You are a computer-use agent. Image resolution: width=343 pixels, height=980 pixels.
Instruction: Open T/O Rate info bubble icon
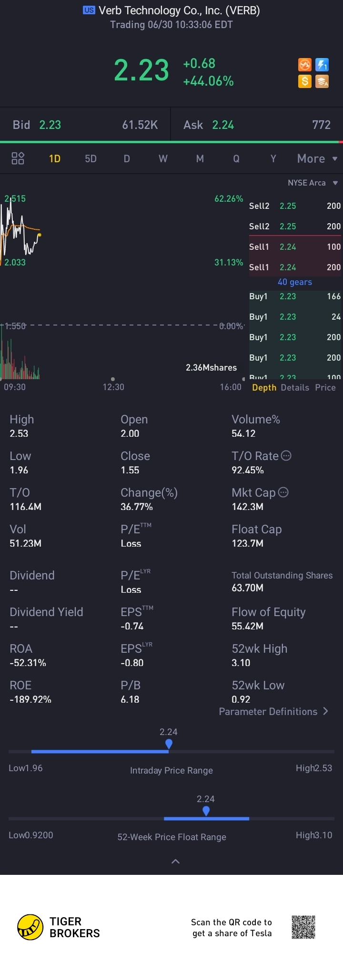(x=286, y=455)
